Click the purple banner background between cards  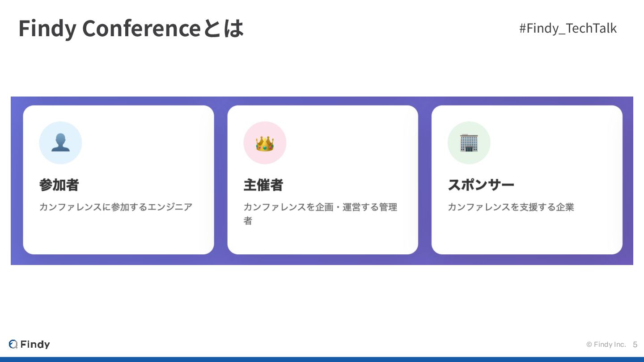[220, 179]
